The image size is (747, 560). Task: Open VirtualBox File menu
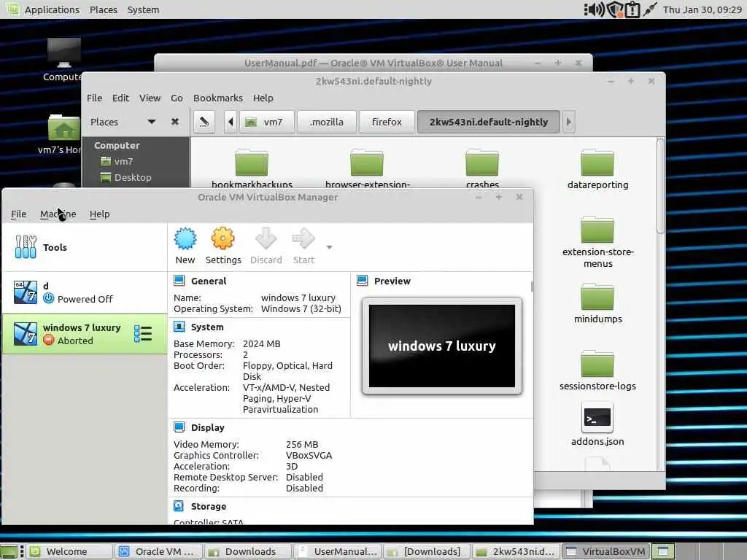(18, 214)
